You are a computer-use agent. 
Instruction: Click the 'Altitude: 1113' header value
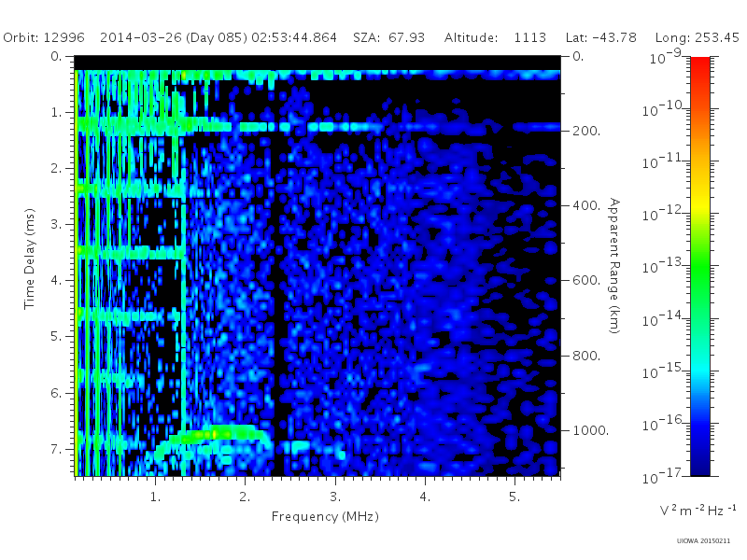(x=495, y=37)
